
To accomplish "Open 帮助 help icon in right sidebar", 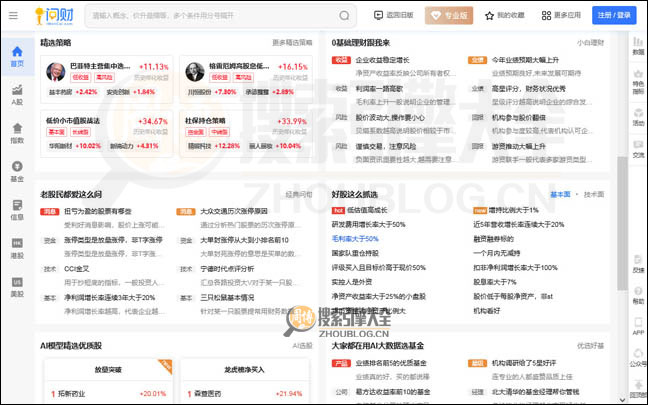I will pos(638,295).
